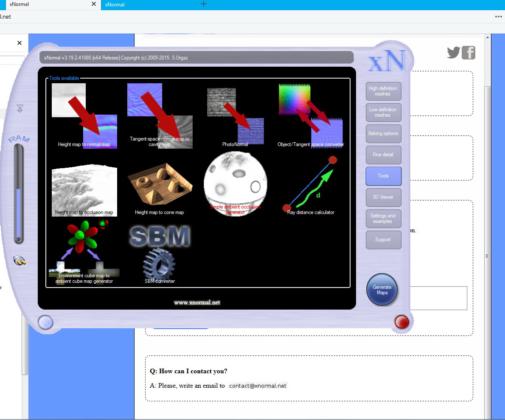Open Tangent-space normal map to cavity map tool
The height and width of the screenshot is (420, 505).
[160, 116]
